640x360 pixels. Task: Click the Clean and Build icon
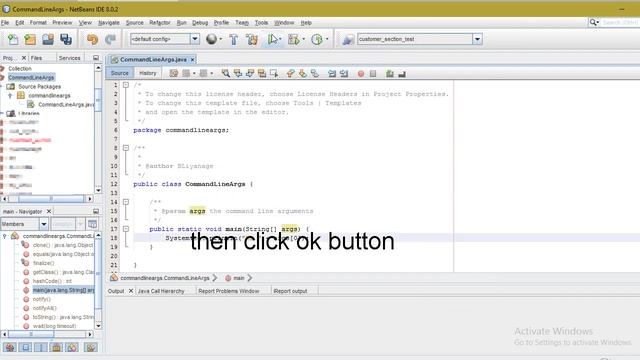point(252,39)
